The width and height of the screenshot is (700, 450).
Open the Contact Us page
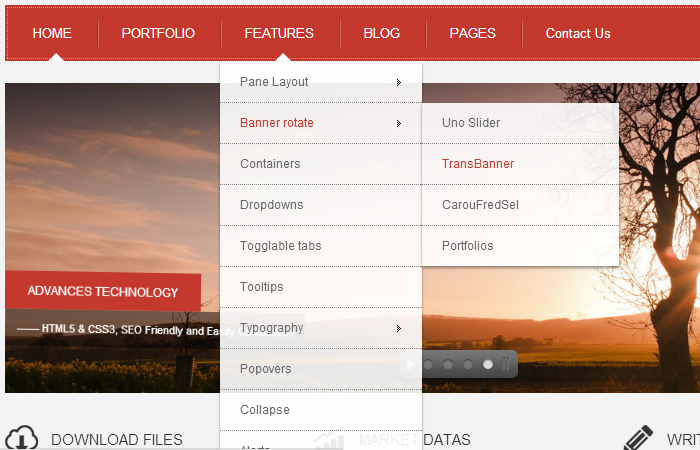click(x=578, y=33)
